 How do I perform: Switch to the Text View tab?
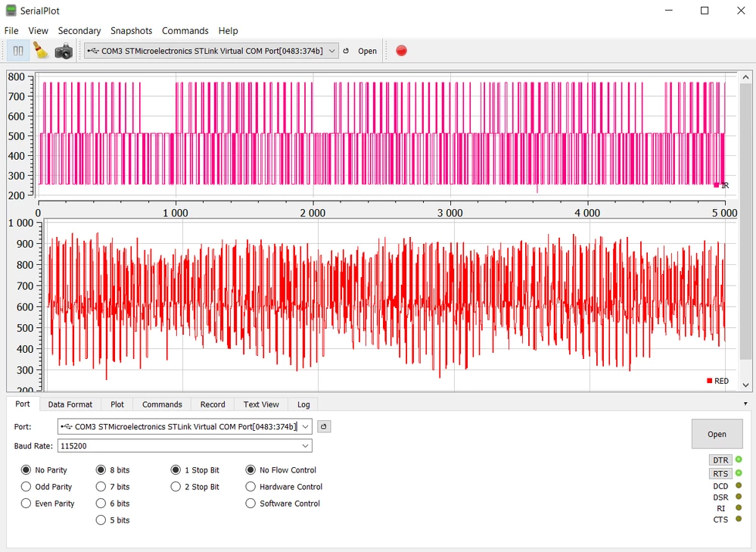(261, 404)
